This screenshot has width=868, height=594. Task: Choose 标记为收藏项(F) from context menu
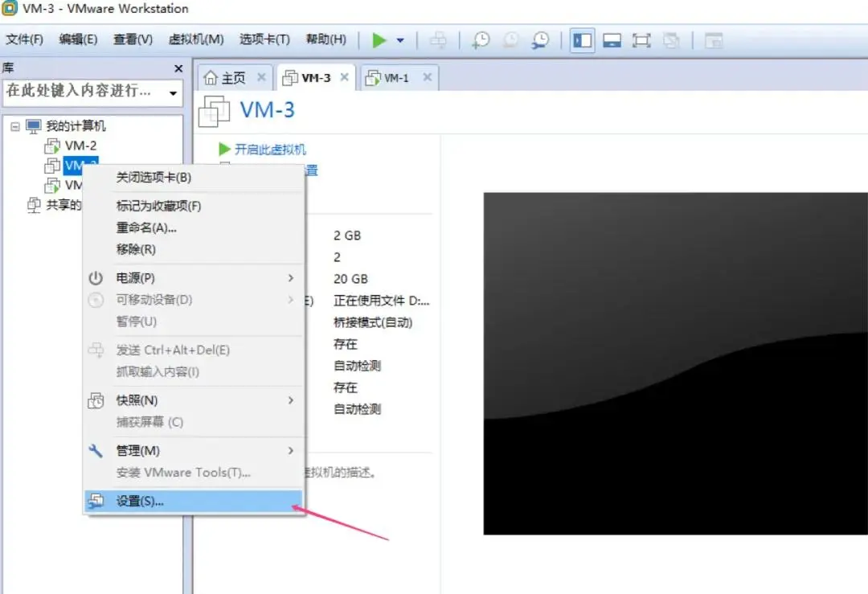coord(194,206)
